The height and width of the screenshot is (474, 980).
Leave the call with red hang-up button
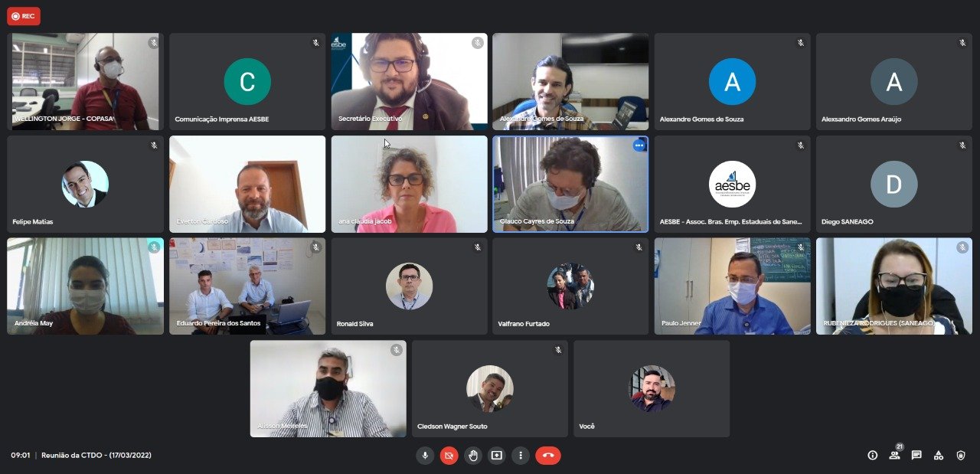click(548, 456)
